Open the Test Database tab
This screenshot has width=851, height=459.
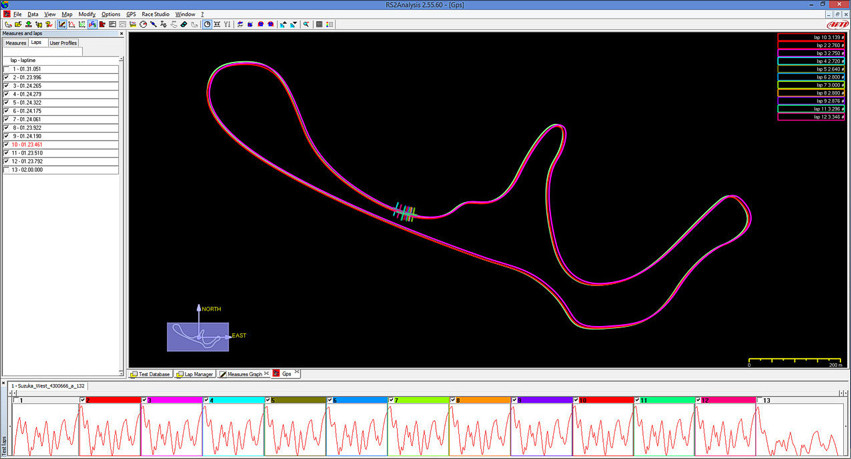(x=150, y=374)
